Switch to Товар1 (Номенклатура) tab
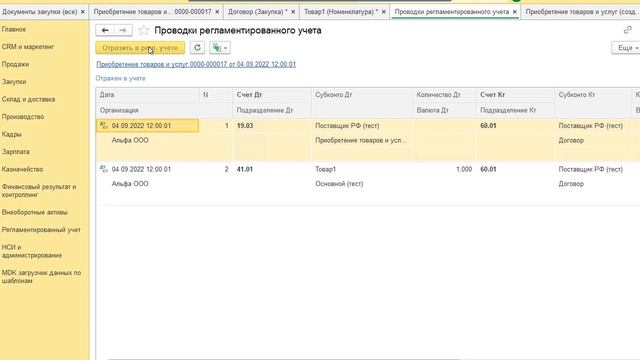 coord(341,12)
